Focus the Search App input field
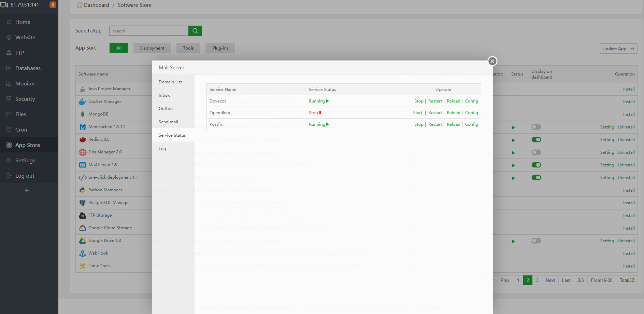Viewport: 644px width, 314px height. (149, 31)
